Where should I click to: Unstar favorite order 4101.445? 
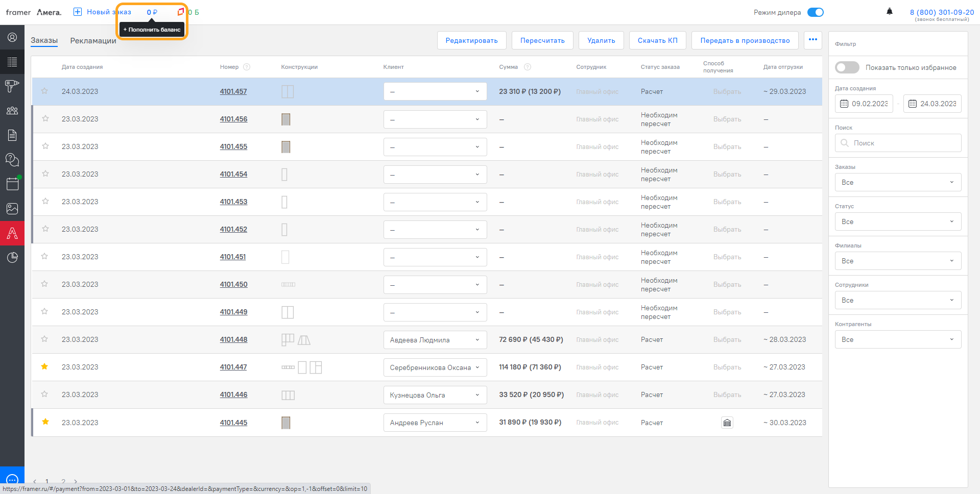pyautogui.click(x=45, y=422)
